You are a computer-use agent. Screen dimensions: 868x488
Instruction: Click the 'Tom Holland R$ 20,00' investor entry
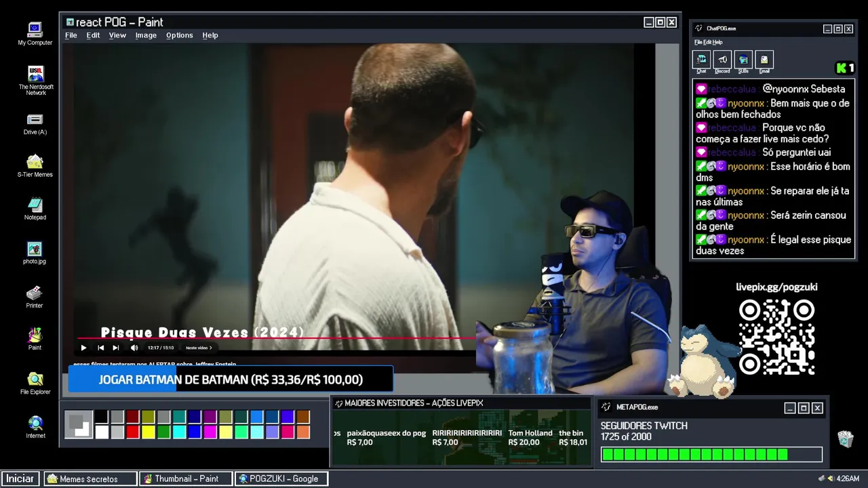(x=530, y=438)
